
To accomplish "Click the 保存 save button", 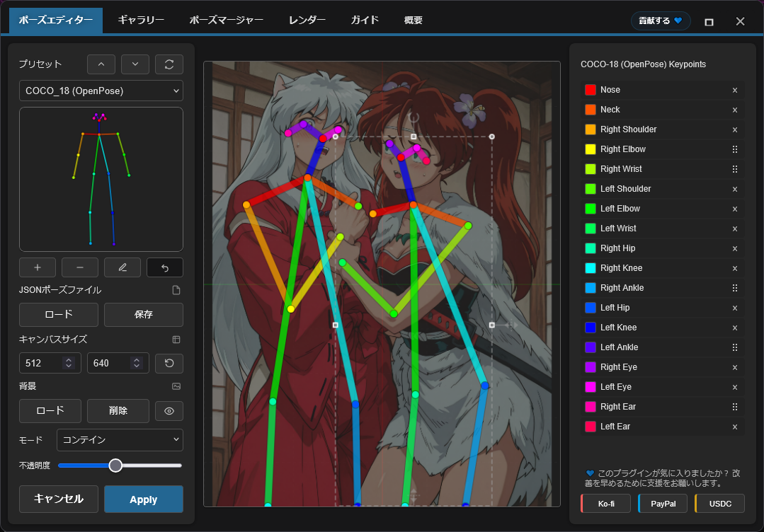I will tap(144, 314).
